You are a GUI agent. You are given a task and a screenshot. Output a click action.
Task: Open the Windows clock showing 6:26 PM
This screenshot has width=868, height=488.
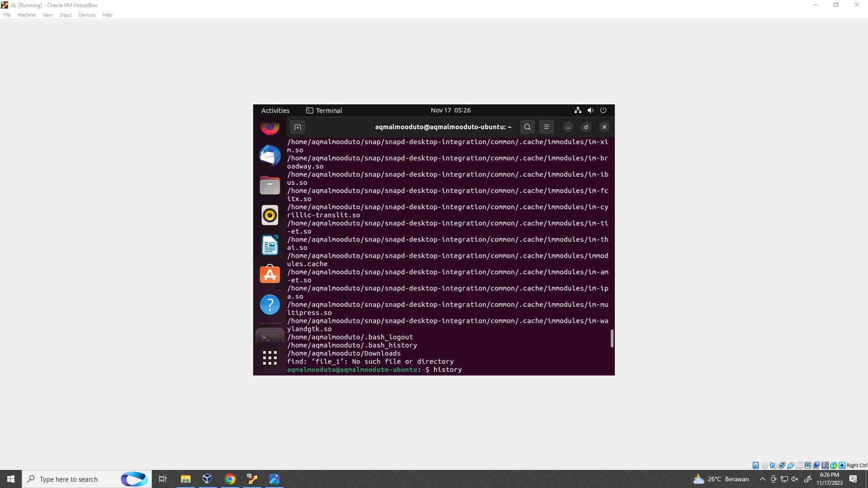pyautogui.click(x=829, y=479)
